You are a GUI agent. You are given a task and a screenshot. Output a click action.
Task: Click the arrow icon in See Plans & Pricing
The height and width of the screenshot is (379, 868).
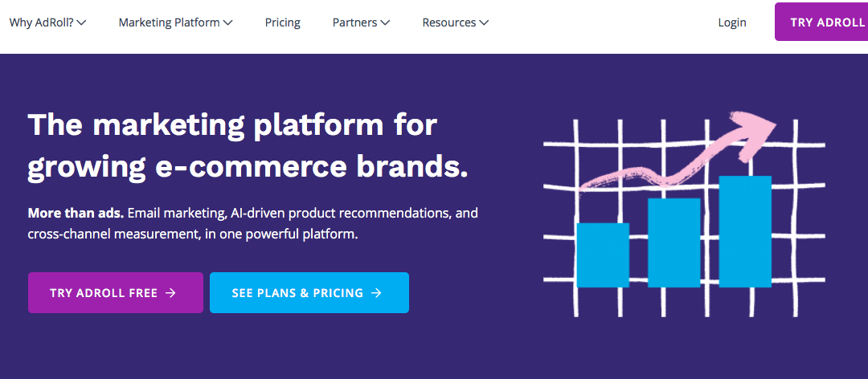(x=376, y=293)
